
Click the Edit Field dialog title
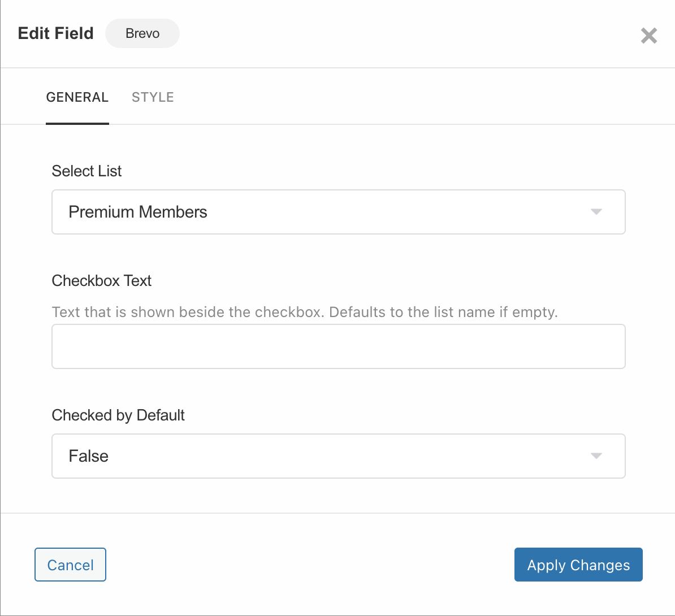pos(56,33)
